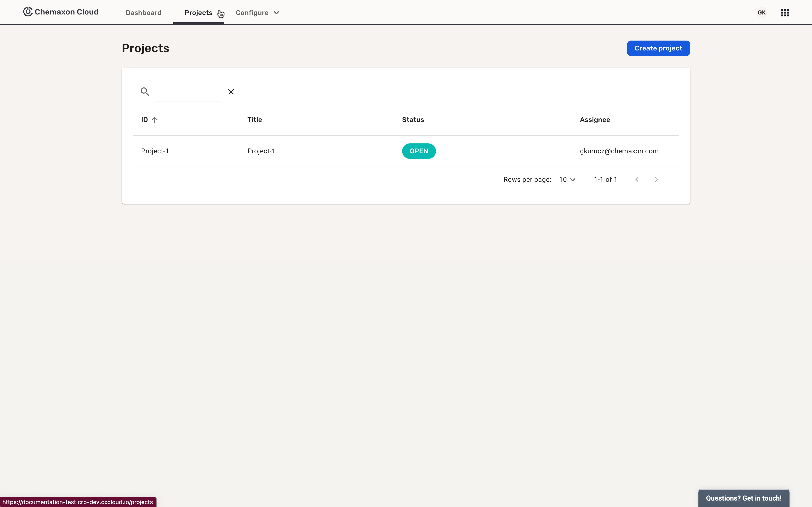Open Rows per page dropdown
Screen dimensions: 812x507
tap(567, 180)
